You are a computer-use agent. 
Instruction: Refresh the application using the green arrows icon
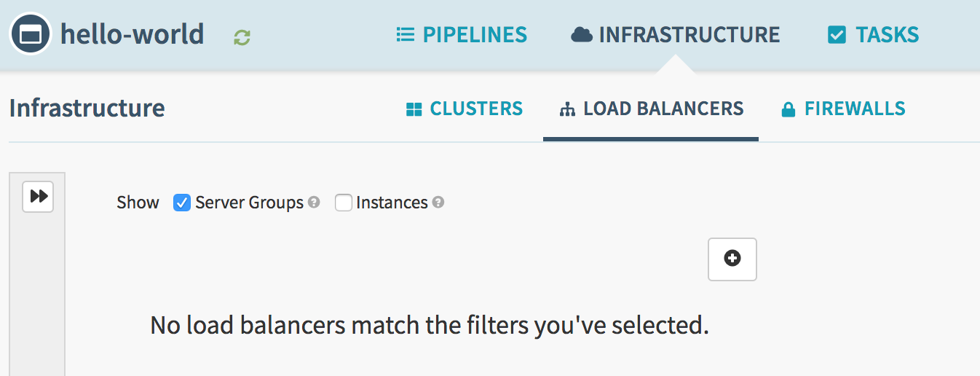(x=242, y=37)
